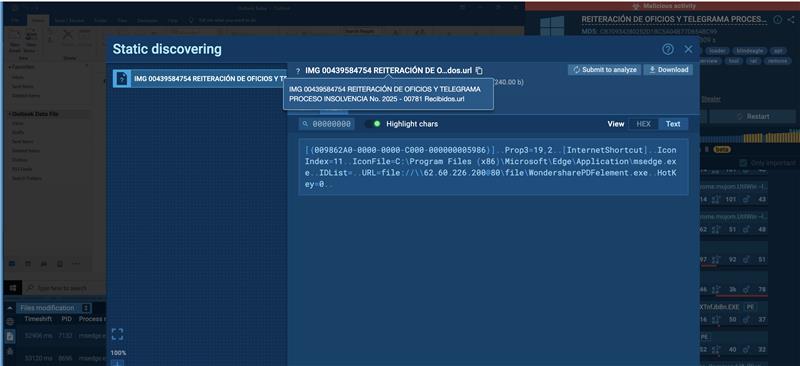Open the Files modification dropdown in the background
The image size is (800, 366).
pos(55,308)
